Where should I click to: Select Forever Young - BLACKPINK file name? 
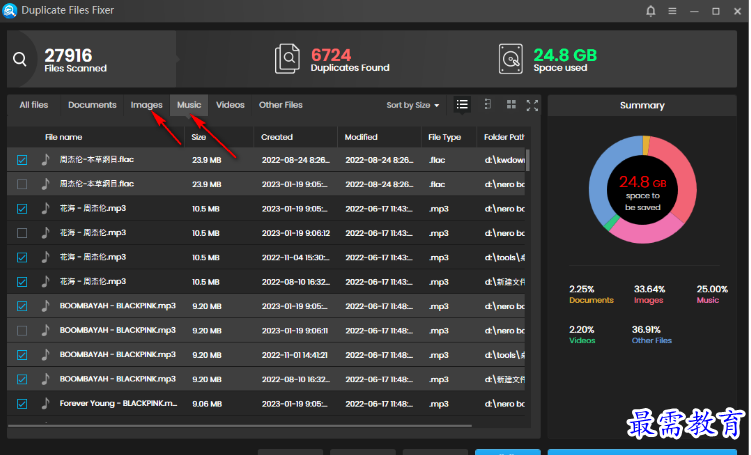point(118,403)
